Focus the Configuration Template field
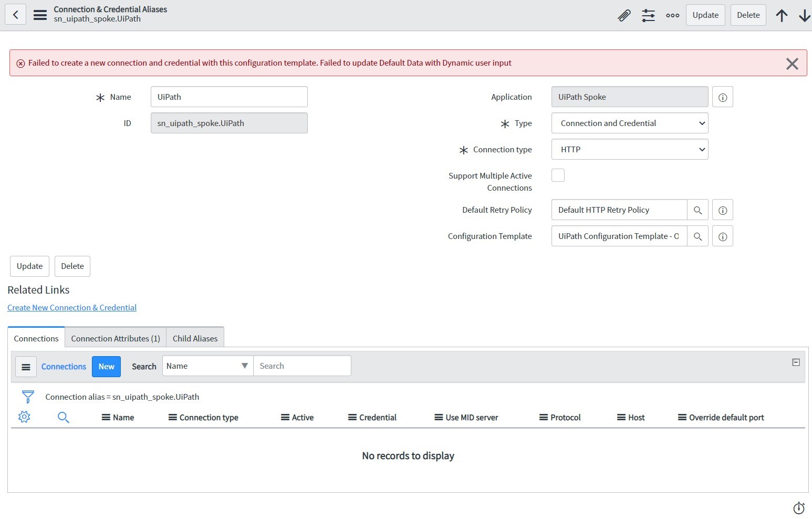 619,236
